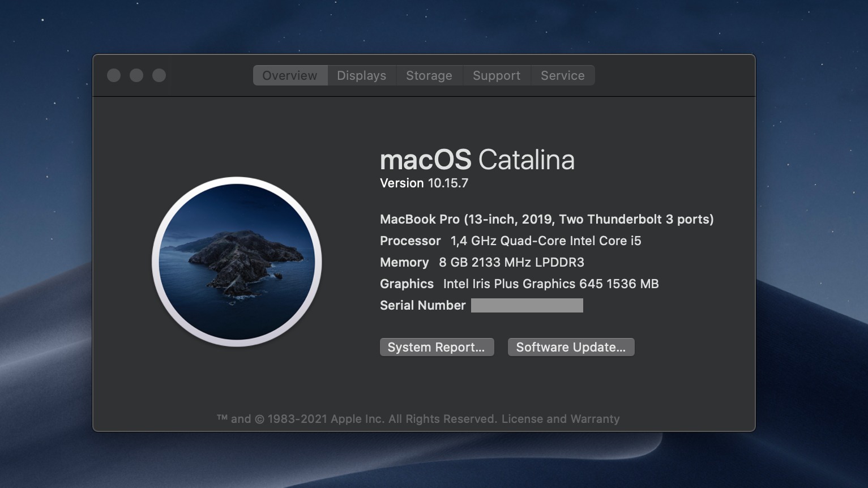Select the Support tab

497,75
